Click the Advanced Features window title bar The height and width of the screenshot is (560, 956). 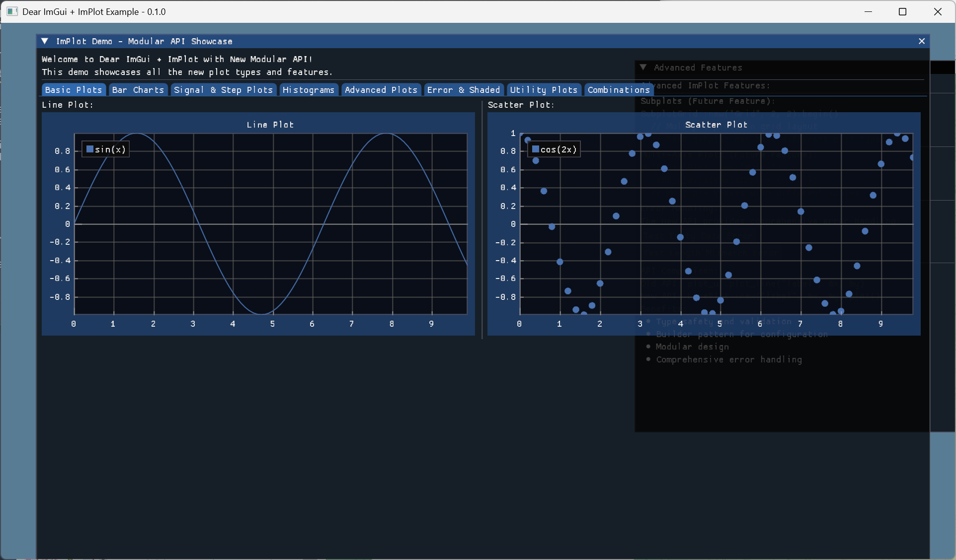[785, 68]
